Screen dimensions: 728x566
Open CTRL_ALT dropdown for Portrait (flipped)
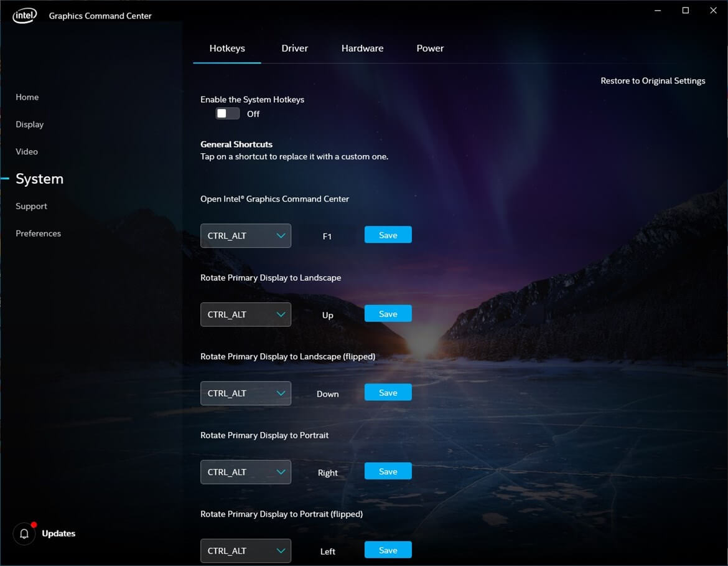click(246, 550)
